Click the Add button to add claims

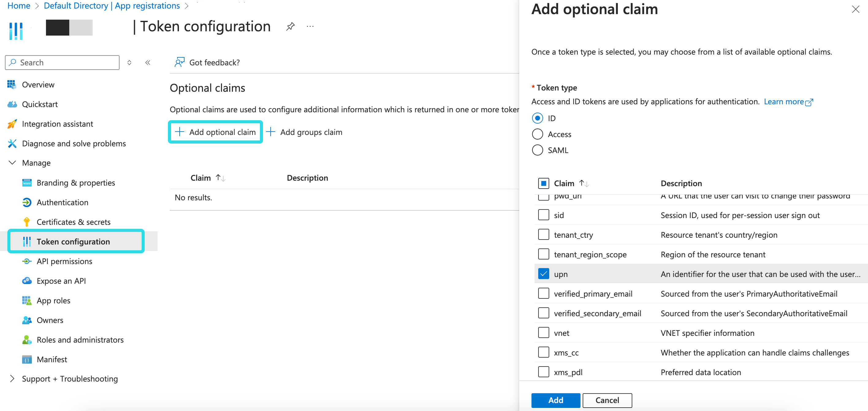click(555, 400)
